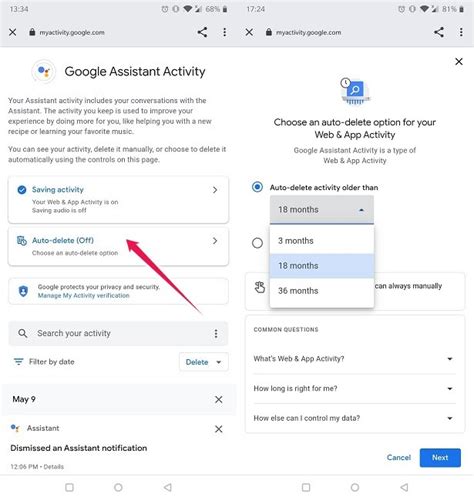Tap the share icon in left browser bar

point(202,32)
